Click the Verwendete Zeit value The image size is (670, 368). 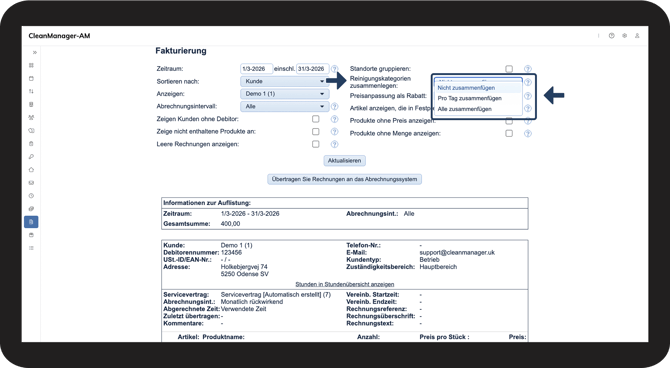[244, 309]
